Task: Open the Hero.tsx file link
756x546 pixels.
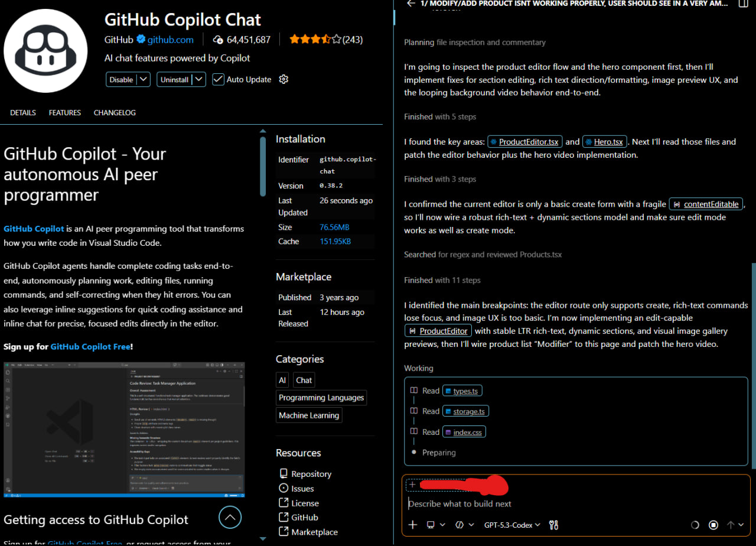Action: point(605,142)
